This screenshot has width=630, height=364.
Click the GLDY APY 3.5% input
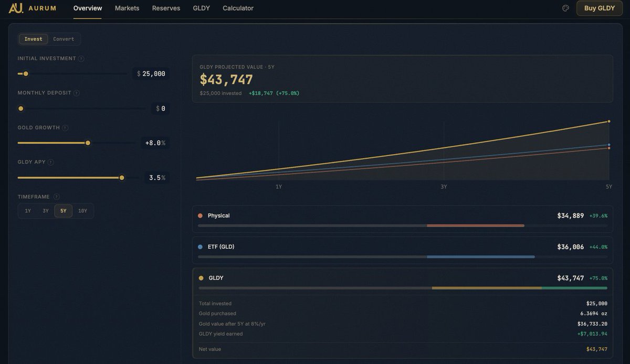pyautogui.click(x=157, y=178)
